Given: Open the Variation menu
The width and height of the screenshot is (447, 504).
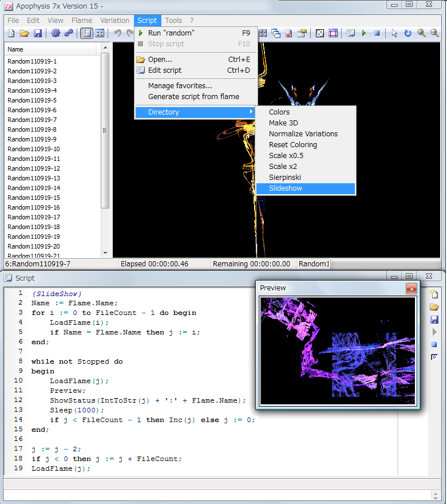Looking at the screenshot, I should click(114, 21).
